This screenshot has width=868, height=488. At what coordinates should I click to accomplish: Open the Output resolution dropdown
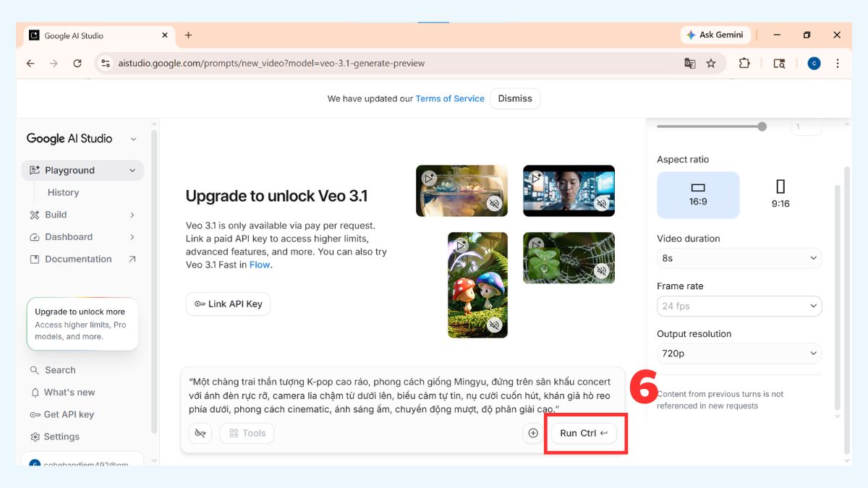(x=739, y=354)
